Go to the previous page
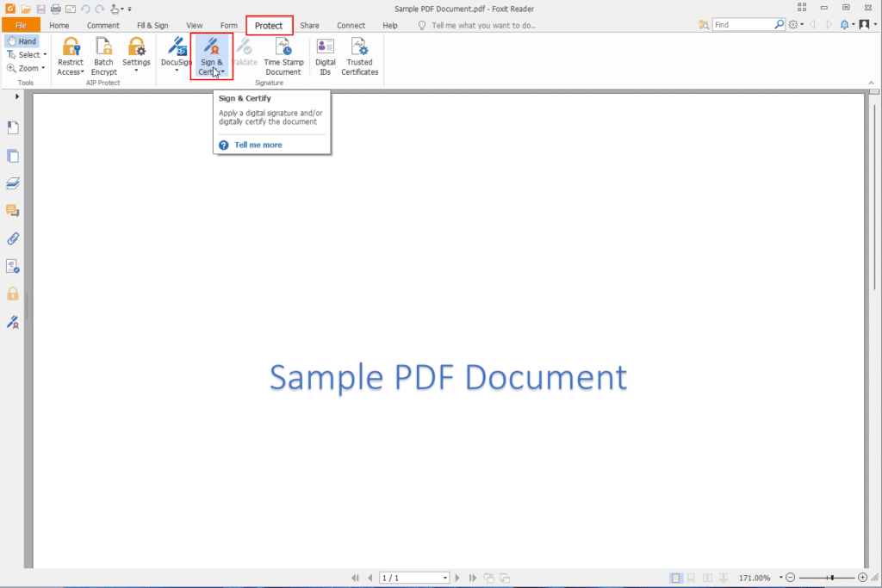Image resolution: width=882 pixels, height=588 pixels. tap(370, 578)
